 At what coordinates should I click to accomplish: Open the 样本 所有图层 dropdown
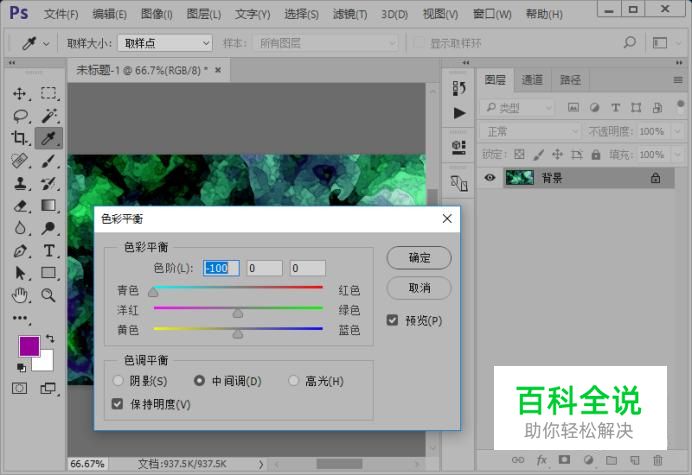tap(326, 43)
